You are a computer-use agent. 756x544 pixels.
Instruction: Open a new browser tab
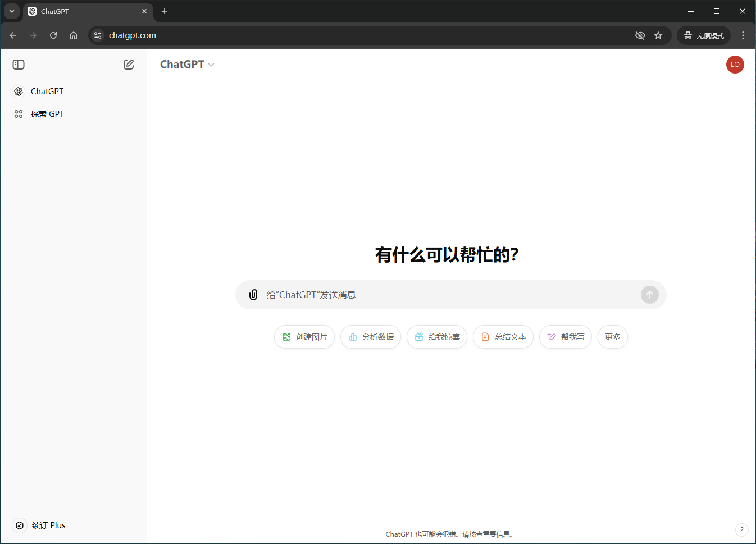[x=165, y=11]
